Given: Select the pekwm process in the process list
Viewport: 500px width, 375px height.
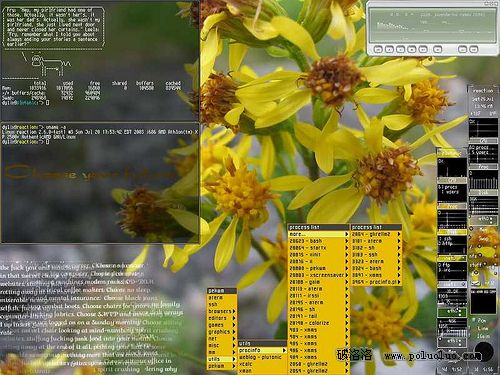Looking at the screenshot, I should pos(318,268).
